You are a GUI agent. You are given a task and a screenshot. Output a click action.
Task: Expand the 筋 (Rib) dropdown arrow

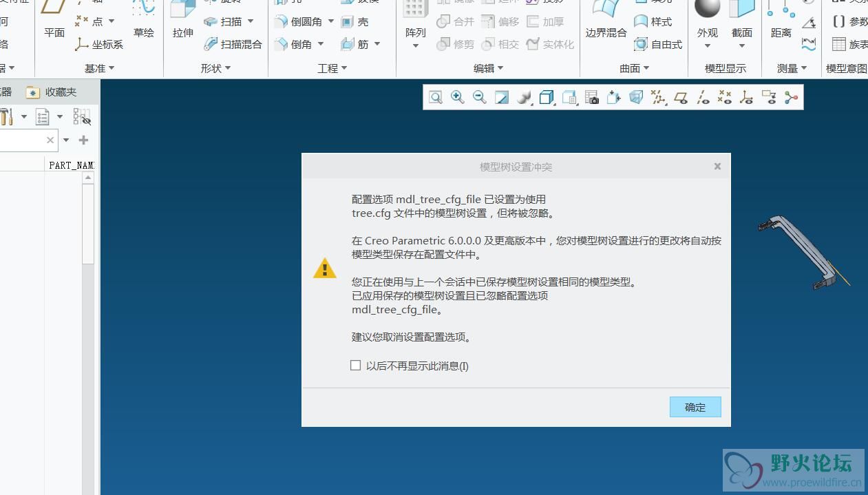(377, 44)
